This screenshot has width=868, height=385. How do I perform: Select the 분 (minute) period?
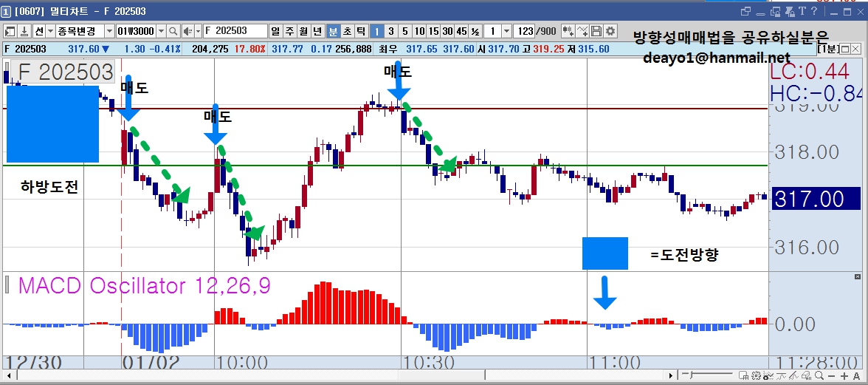coord(334,31)
